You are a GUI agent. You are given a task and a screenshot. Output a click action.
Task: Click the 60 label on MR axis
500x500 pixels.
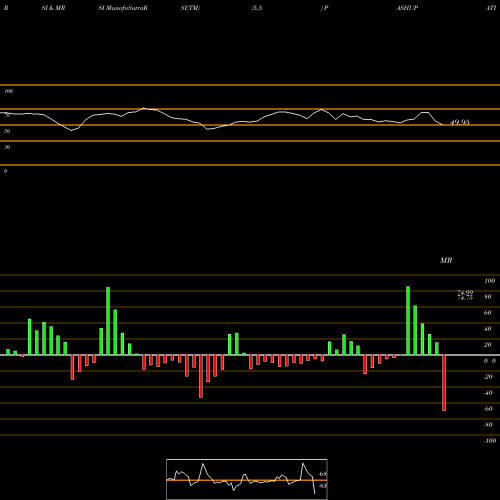(x=488, y=313)
